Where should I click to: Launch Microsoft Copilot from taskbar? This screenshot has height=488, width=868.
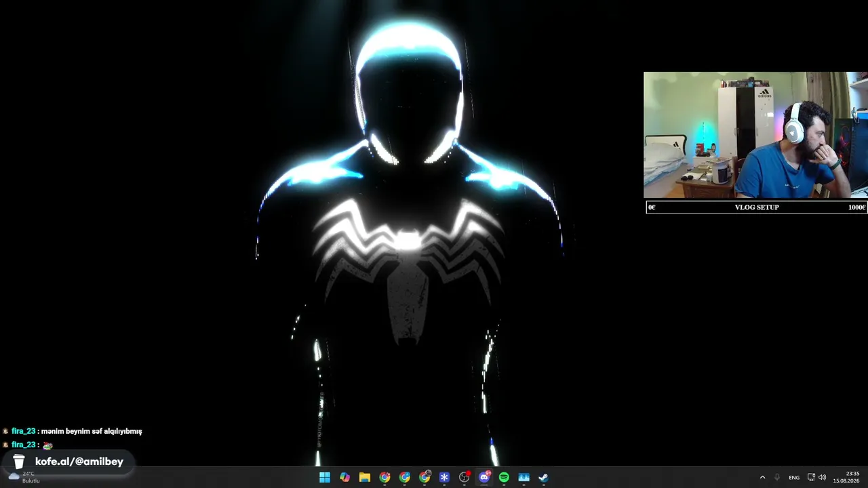pos(344,477)
